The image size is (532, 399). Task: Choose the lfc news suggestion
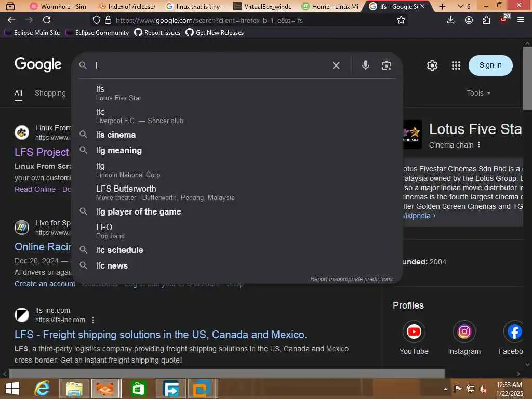point(237,265)
